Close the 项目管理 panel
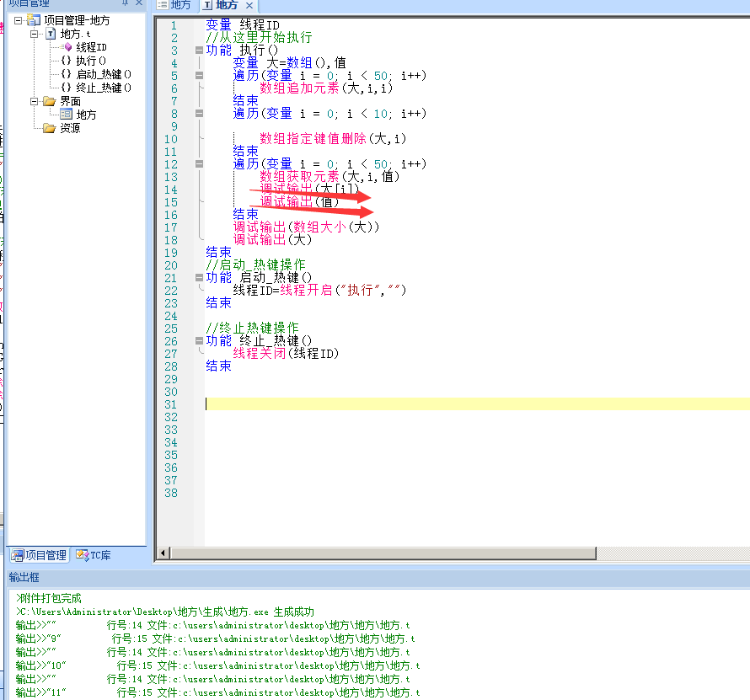Screen dimensions: 750x700 [x=139, y=3]
